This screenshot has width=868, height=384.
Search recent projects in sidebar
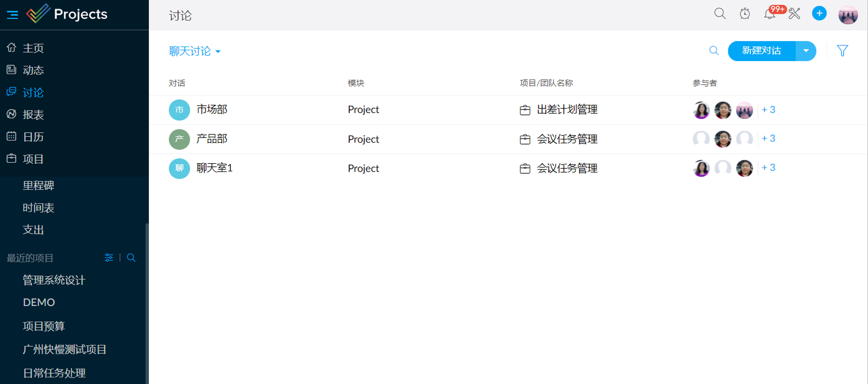(x=131, y=258)
